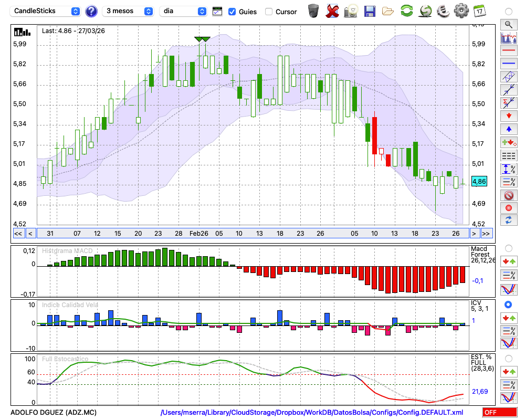
Task: Click the ADOLFO DGUEZ (ADZ.MC) label
Action: point(54,412)
